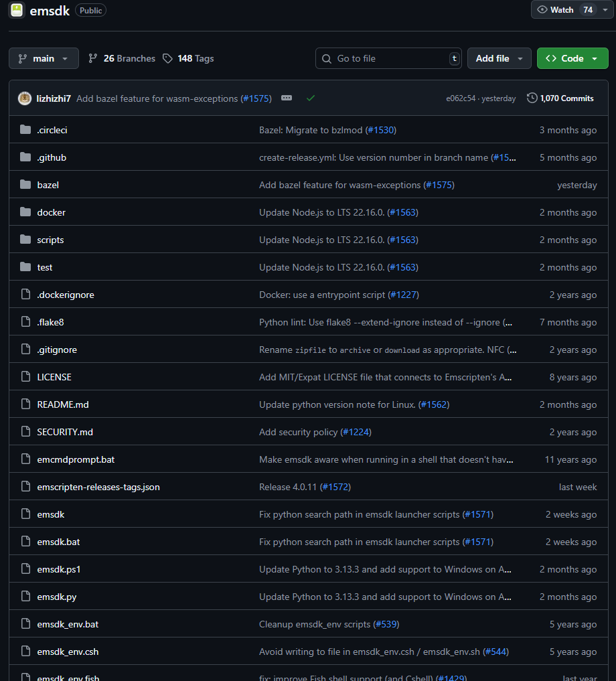Open emsdk repository name heading link

(x=50, y=11)
